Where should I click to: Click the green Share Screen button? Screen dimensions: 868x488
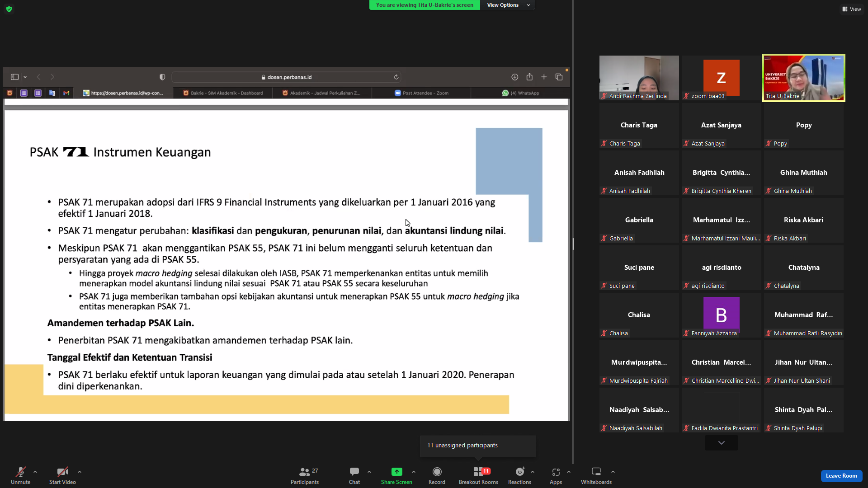coord(396,475)
